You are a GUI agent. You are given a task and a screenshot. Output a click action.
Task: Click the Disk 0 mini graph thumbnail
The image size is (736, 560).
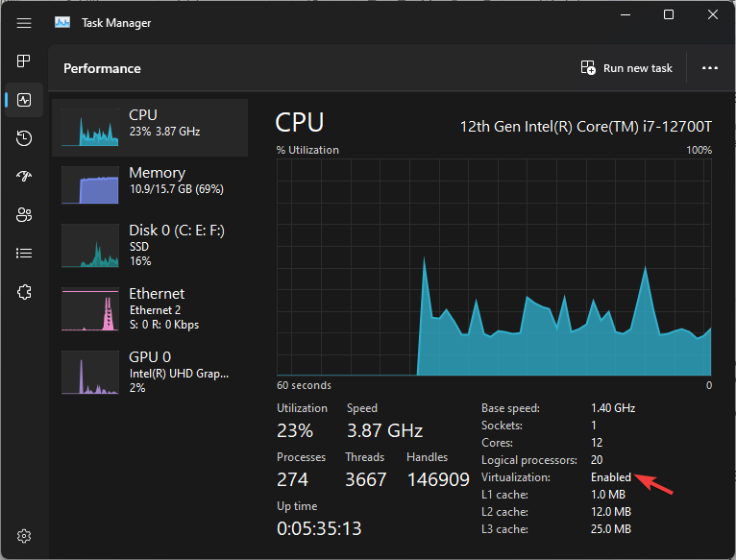[x=90, y=246]
